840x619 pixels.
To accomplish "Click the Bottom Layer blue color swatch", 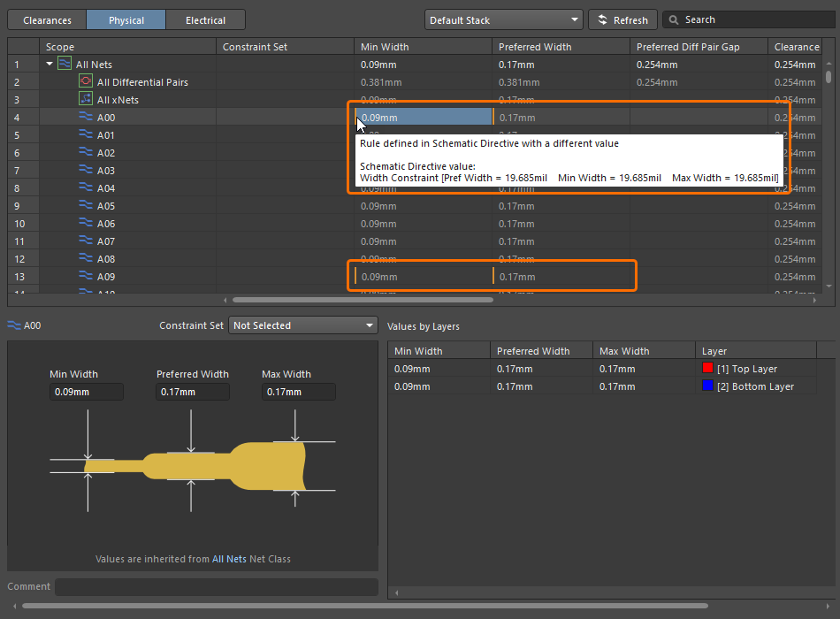I will [707, 386].
